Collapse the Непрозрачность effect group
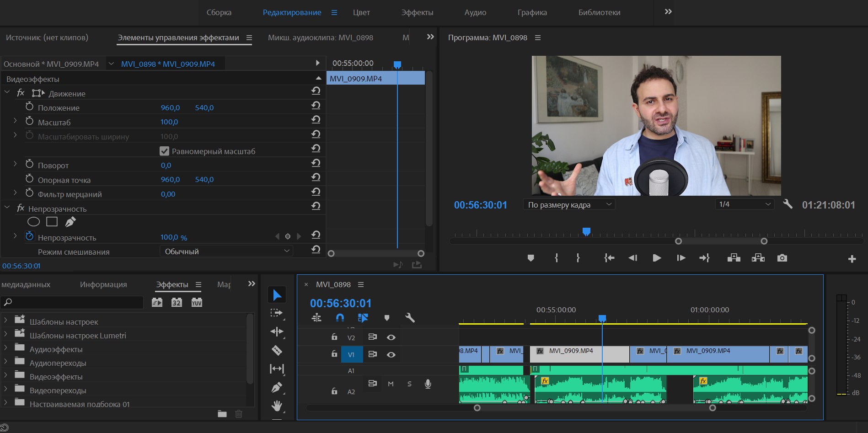The width and height of the screenshot is (868, 433). click(7, 208)
